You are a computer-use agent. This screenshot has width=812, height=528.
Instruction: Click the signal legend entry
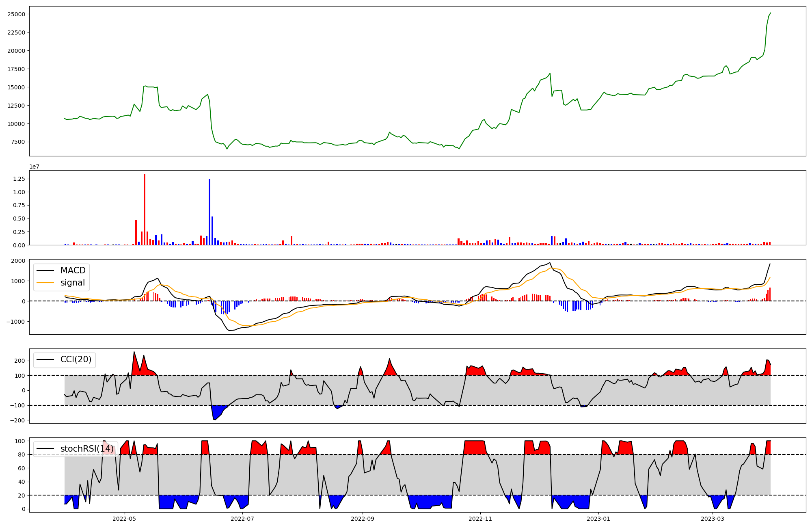(x=73, y=283)
